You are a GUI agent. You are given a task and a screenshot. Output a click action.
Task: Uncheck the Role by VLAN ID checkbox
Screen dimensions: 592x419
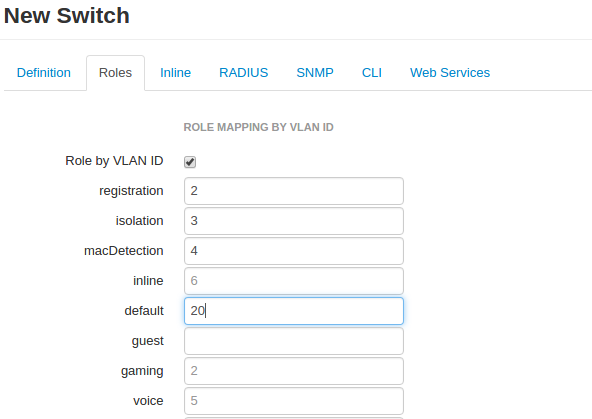190,162
